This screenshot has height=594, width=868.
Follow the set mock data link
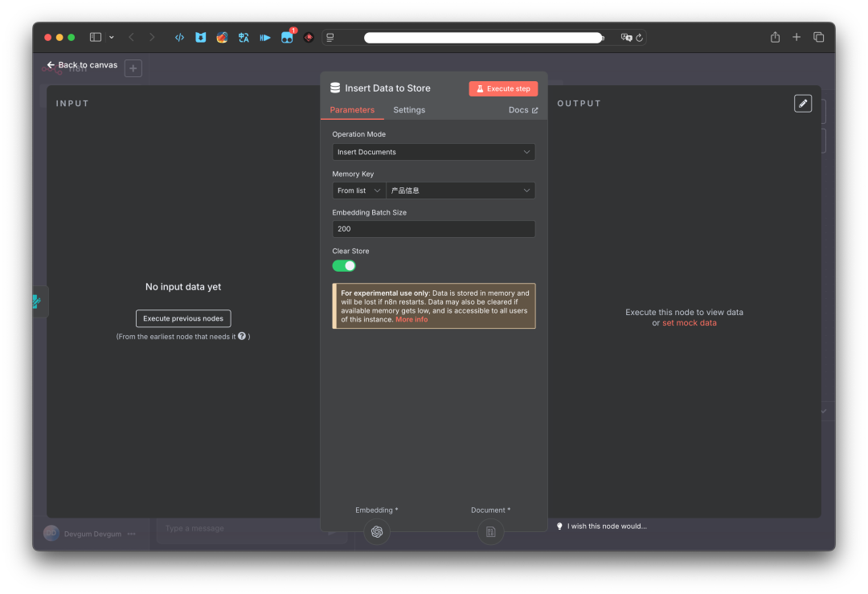point(689,323)
